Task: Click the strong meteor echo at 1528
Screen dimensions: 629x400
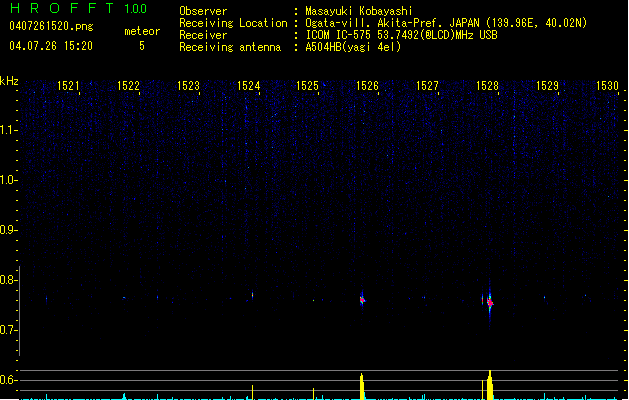Action: coord(490,302)
